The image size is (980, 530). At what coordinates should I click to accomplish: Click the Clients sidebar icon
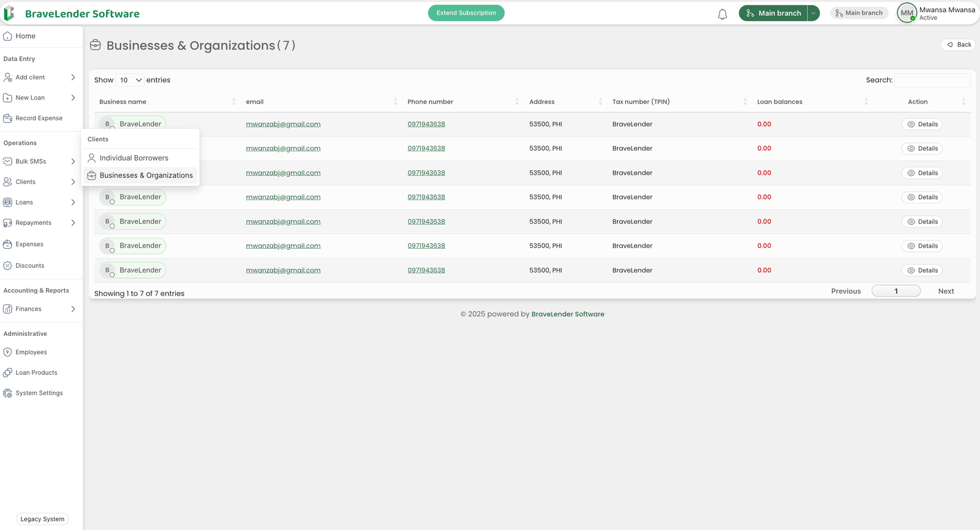[7, 182]
